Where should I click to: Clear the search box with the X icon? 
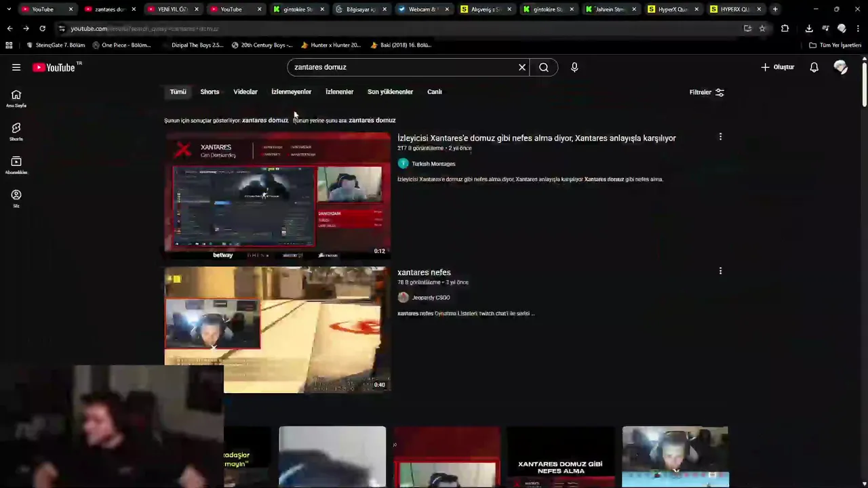(522, 67)
